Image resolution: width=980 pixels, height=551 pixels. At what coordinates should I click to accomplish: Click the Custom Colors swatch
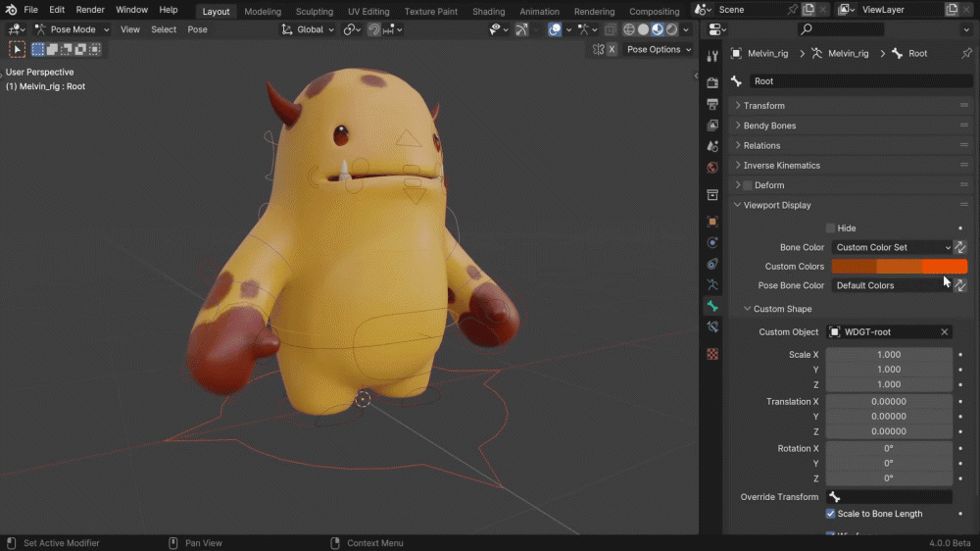(899, 267)
